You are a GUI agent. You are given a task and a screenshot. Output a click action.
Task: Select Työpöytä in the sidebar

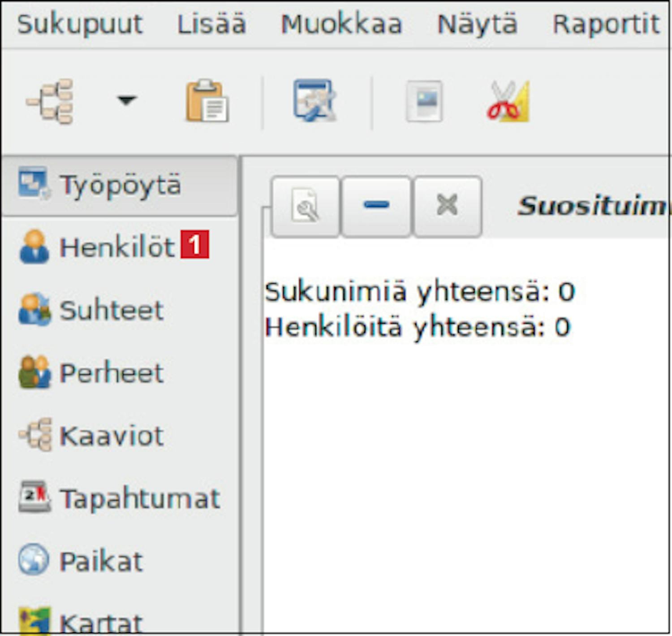pos(119,186)
